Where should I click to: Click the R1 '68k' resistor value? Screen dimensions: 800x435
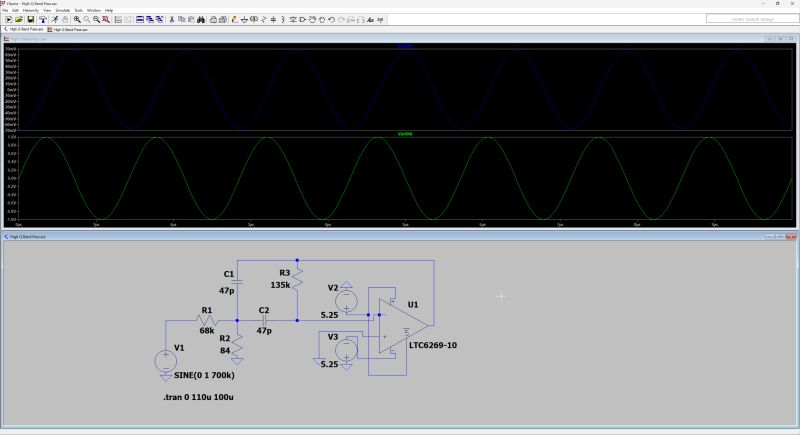207,330
